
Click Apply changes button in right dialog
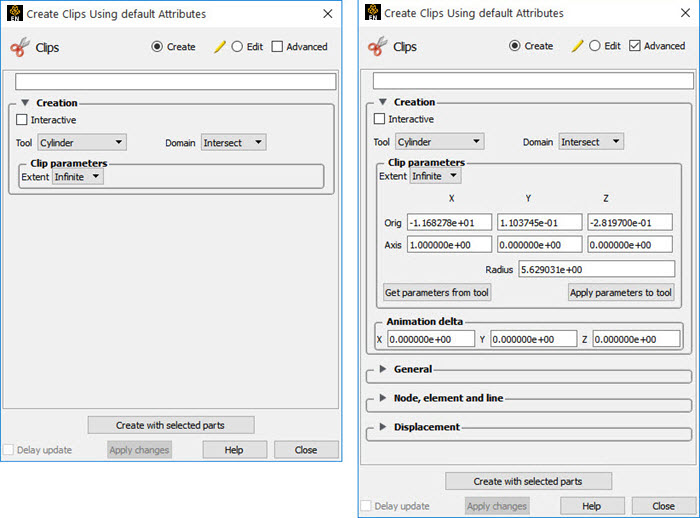point(497,506)
